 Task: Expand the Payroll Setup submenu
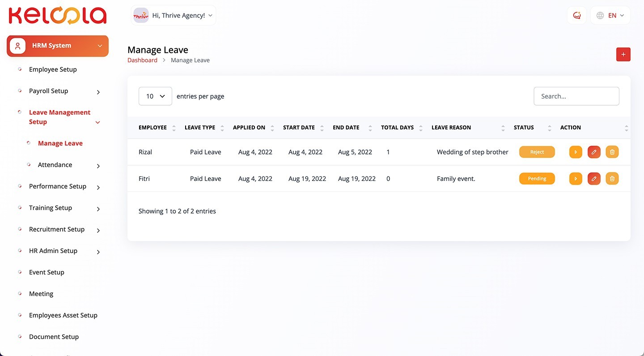(x=98, y=92)
